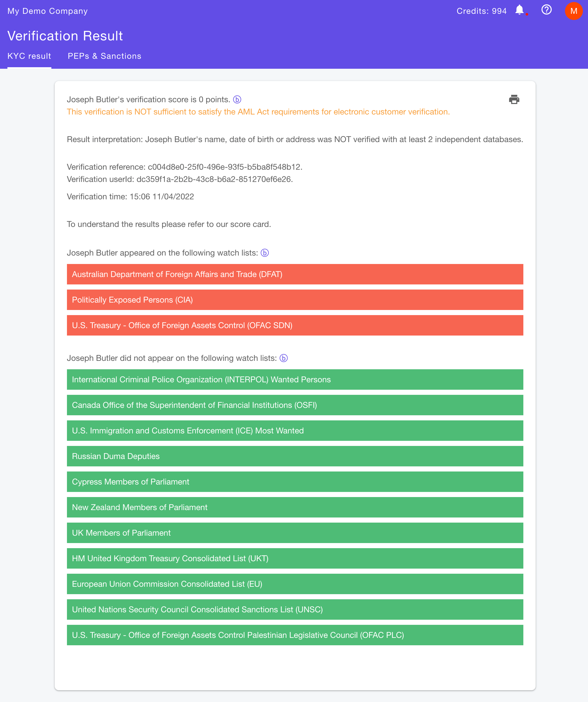
Task: Select HM United Kingdom Treasury (UKT) row
Action: pyautogui.click(x=295, y=559)
